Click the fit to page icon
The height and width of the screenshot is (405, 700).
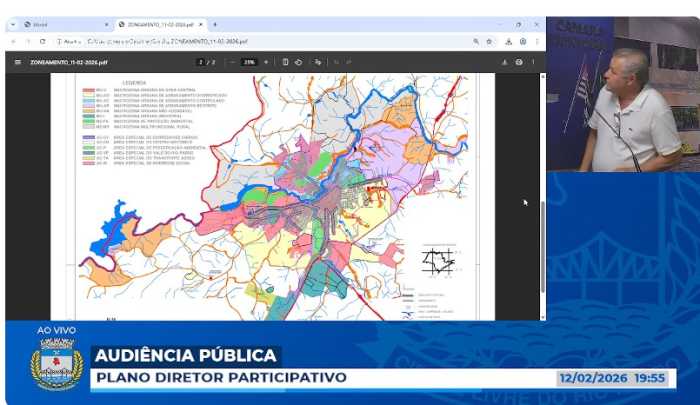click(285, 62)
